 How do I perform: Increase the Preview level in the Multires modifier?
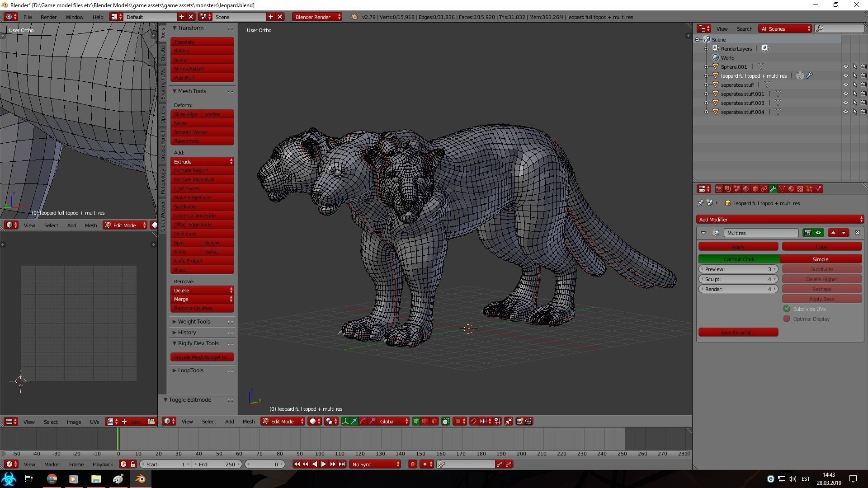click(x=774, y=269)
